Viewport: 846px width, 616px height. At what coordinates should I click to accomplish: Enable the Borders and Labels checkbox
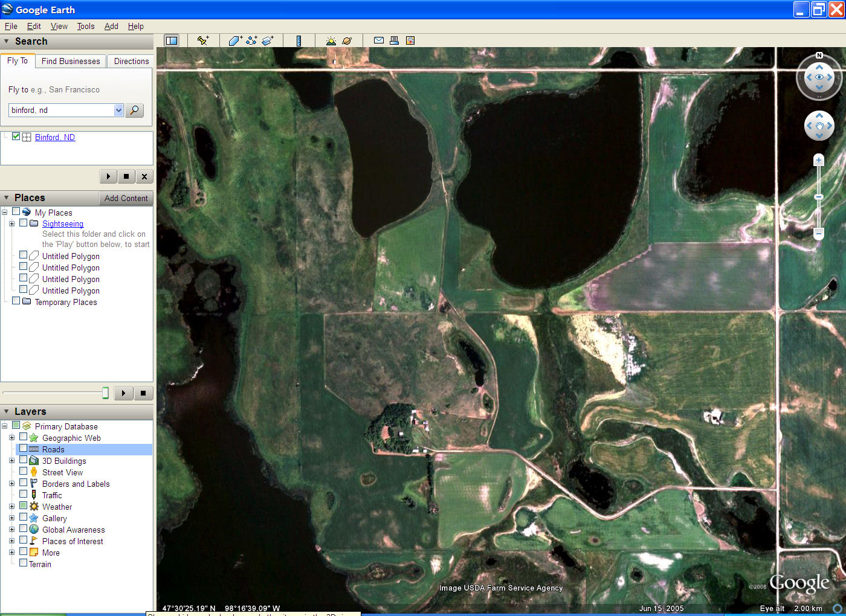tap(23, 483)
